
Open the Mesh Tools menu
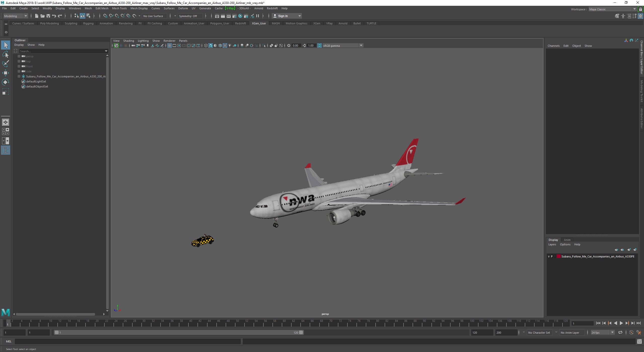tap(119, 8)
